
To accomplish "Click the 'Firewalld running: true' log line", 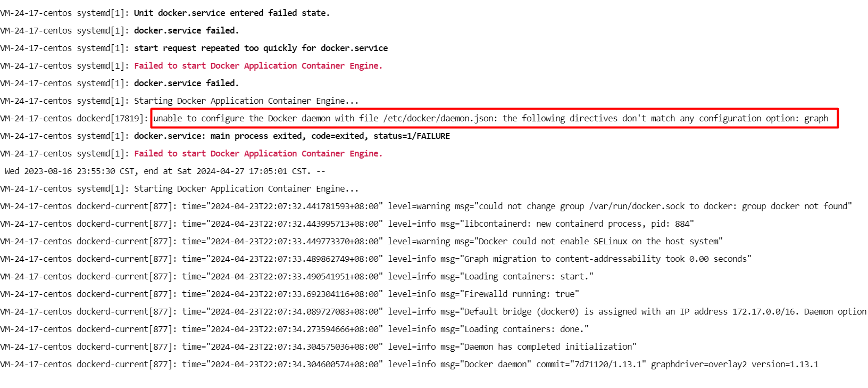I will [290, 294].
